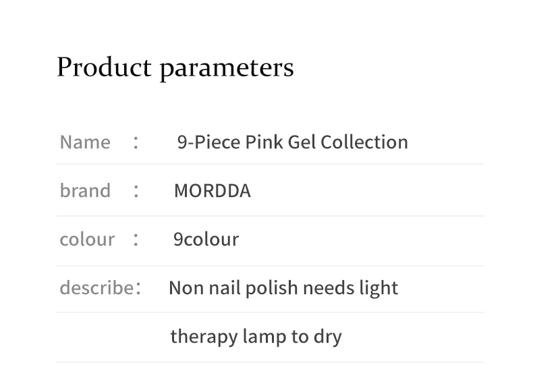Click the colon after the colour label
Screen dimensions: 533x392
coord(136,240)
